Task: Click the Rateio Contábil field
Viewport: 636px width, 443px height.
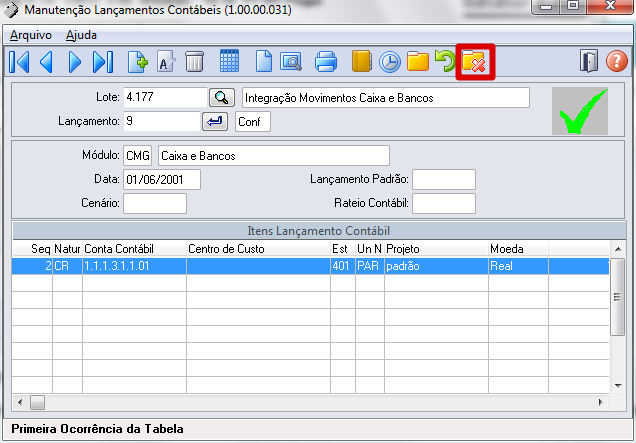Action: (x=444, y=203)
